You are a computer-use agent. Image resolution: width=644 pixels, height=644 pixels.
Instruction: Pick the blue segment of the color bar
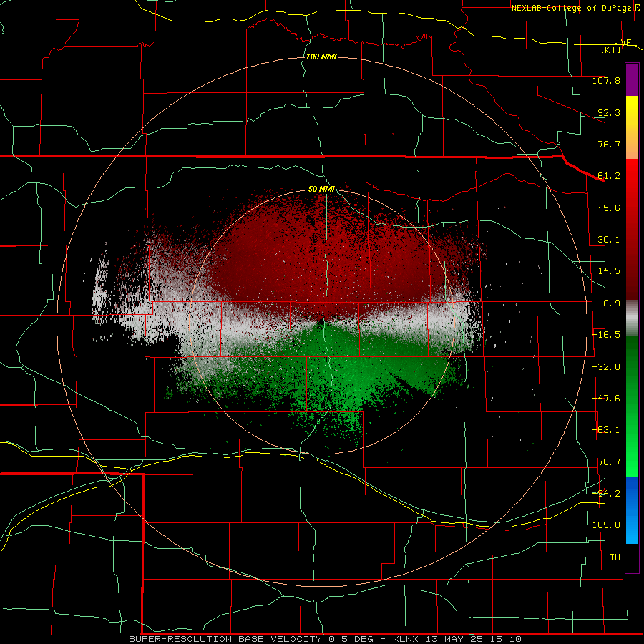tap(632, 510)
